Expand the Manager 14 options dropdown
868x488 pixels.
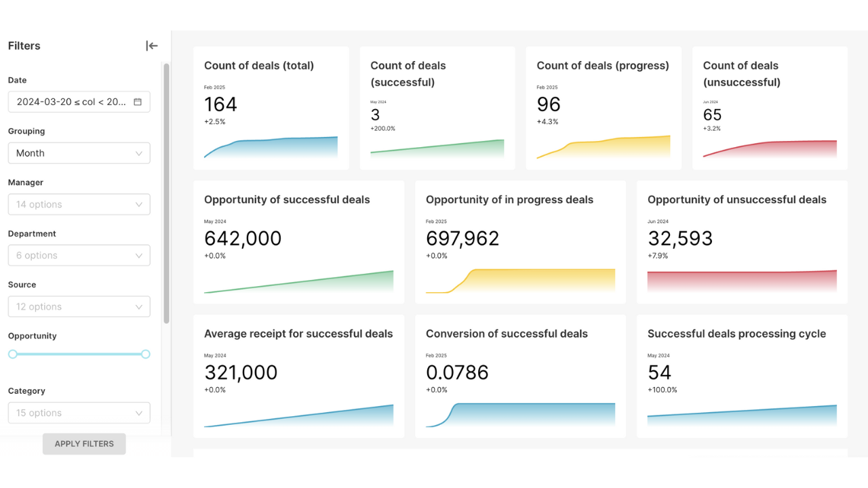79,205
